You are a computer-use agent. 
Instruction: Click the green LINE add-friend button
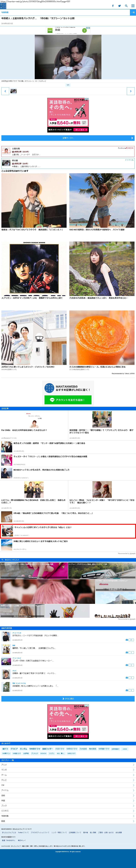(x=68, y=400)
